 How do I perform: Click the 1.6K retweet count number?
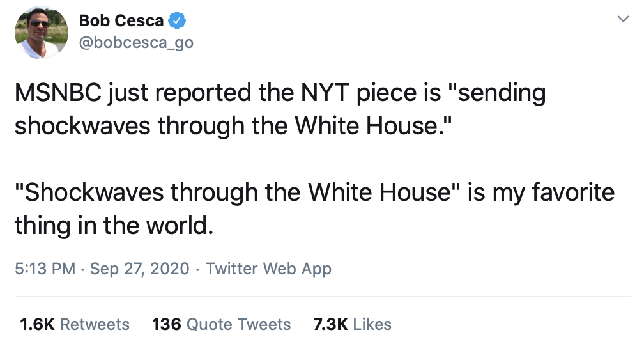click(38, 324)
